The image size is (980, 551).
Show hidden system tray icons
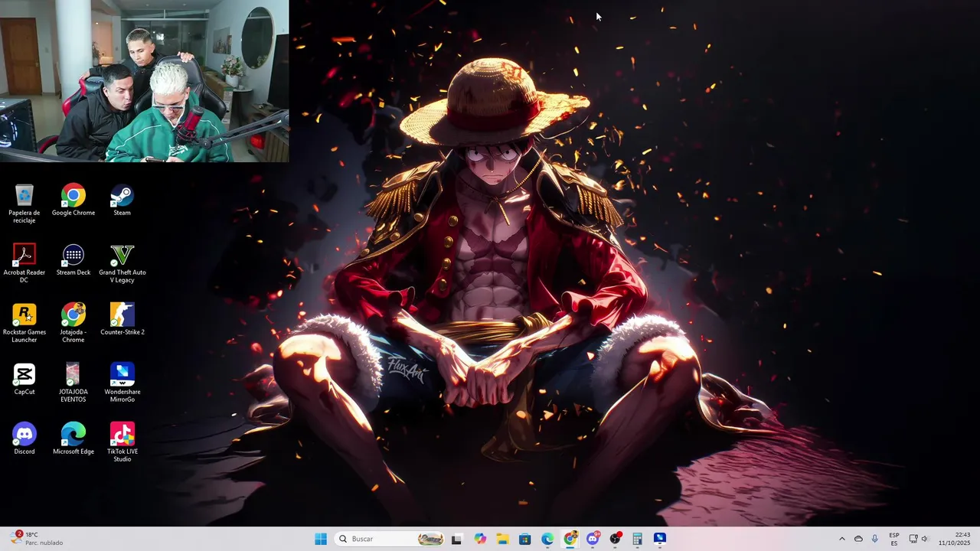click(842, 539)
